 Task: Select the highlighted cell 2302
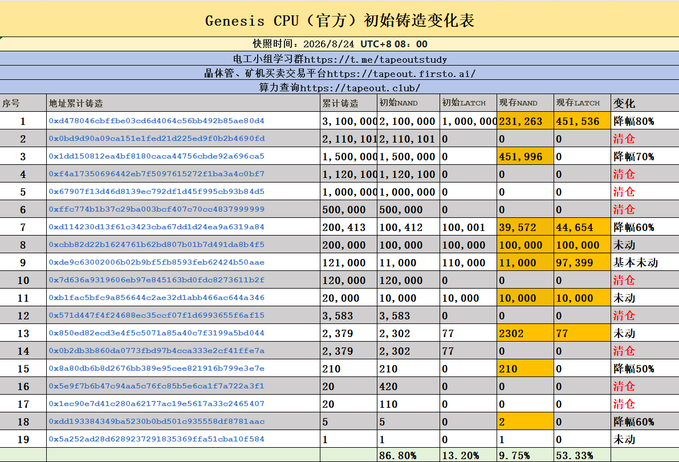[525, 333]
